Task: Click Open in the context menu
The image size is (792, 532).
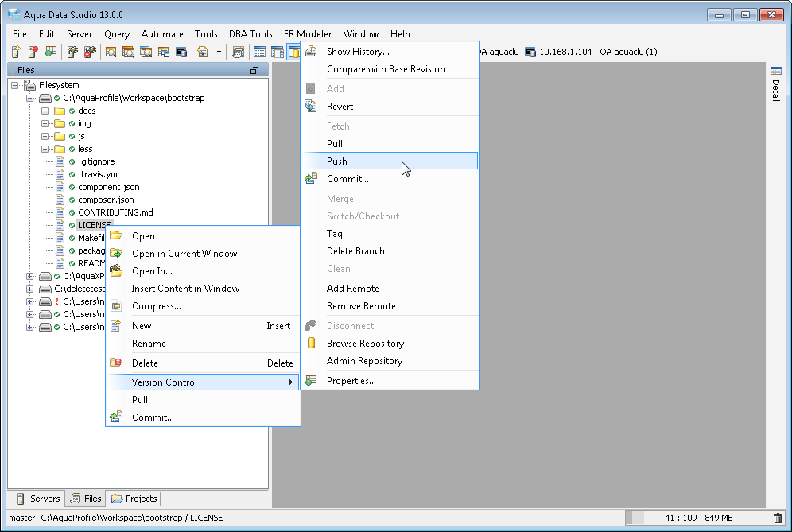Action: (x=203, y=236)
